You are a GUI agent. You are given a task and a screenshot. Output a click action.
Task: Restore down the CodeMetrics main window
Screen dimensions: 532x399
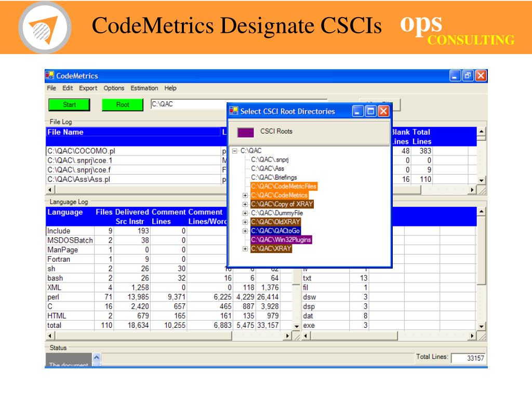pos(468,76)
